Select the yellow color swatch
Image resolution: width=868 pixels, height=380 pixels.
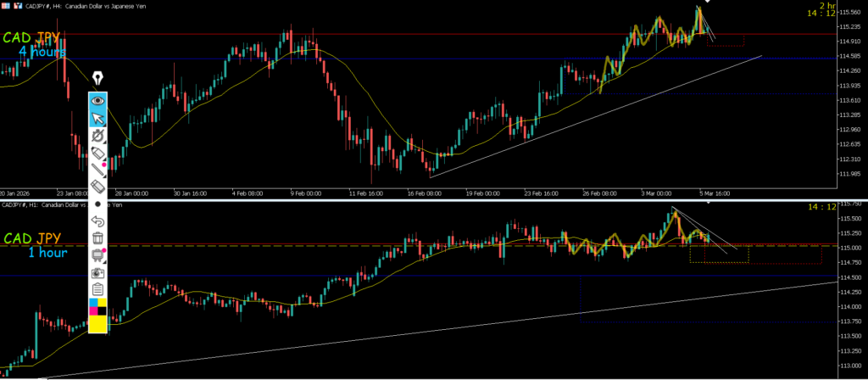pyautogui.click(x=98, y=324)
